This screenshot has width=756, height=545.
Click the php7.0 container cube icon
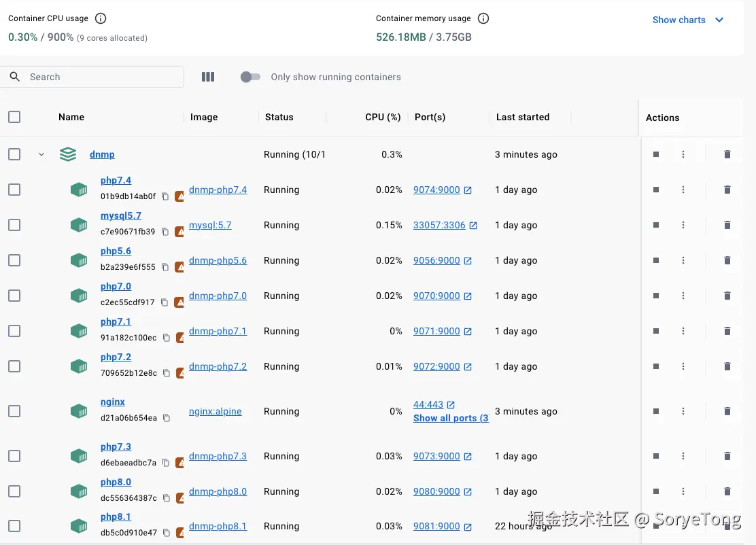tap(79, 296)
